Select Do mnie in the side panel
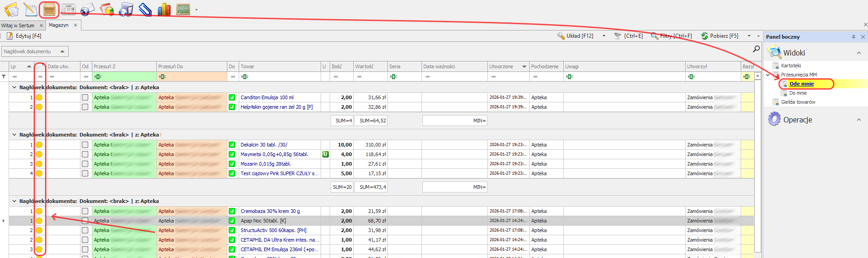Viewport: 868px width, 258px height. pos(798,93)
